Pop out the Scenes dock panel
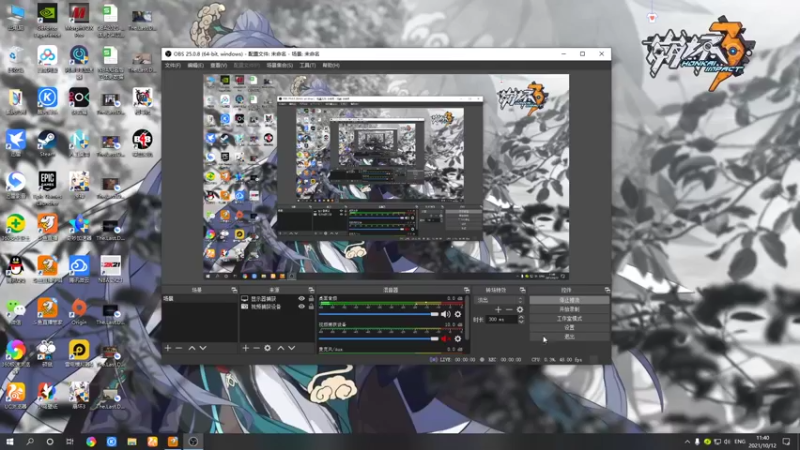The image size is (800, 450). (234, 290)
